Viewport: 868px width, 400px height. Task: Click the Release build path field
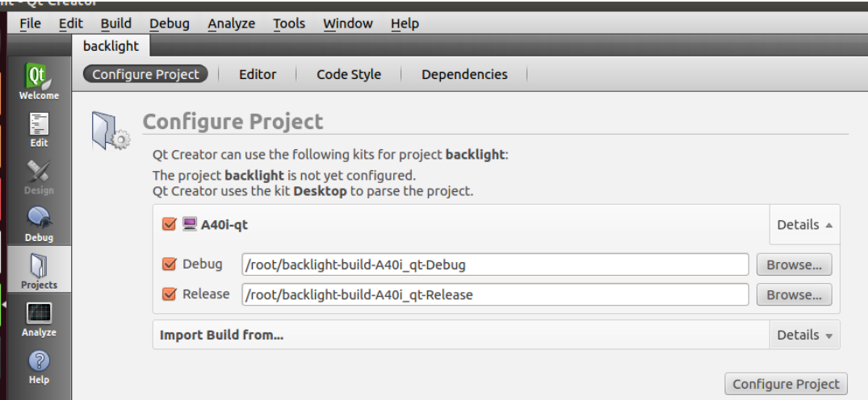tap(495, 295)
